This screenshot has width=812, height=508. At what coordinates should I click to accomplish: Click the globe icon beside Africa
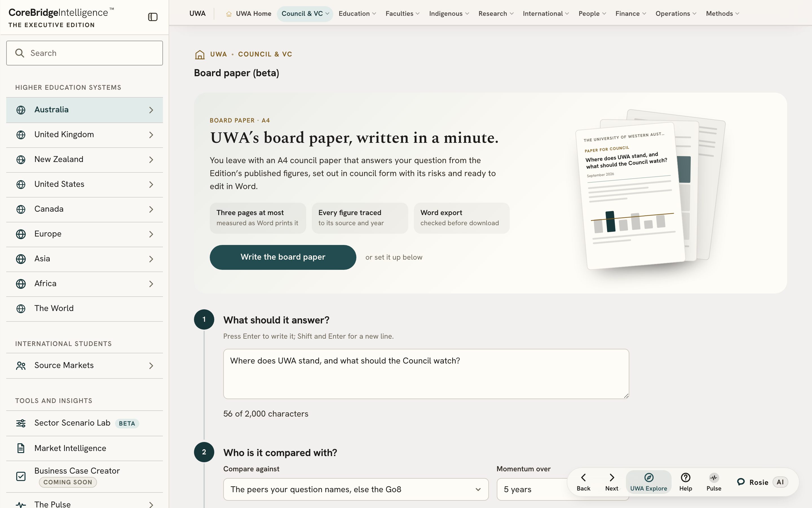[21, 284]
